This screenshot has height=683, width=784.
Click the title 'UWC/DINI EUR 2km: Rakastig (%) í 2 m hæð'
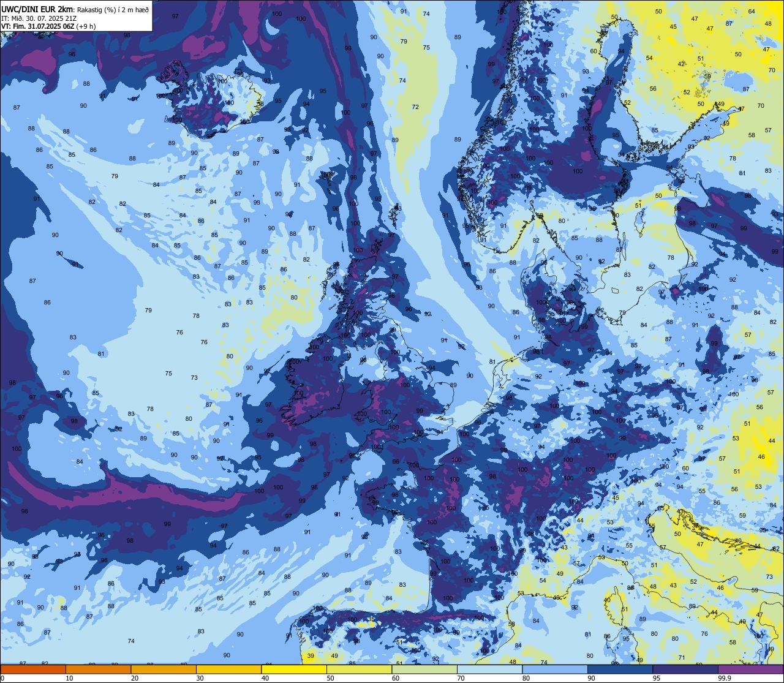point(75,9)
